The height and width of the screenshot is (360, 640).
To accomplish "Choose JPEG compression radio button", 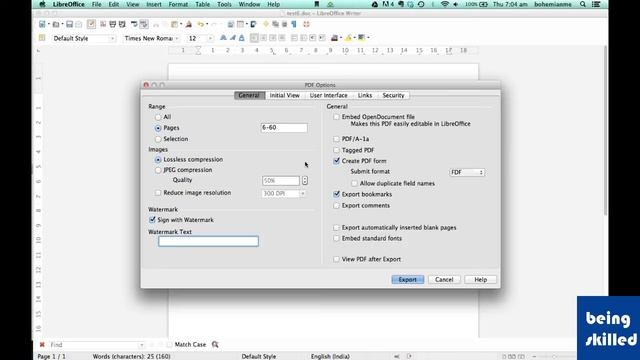I will [158, 170].
